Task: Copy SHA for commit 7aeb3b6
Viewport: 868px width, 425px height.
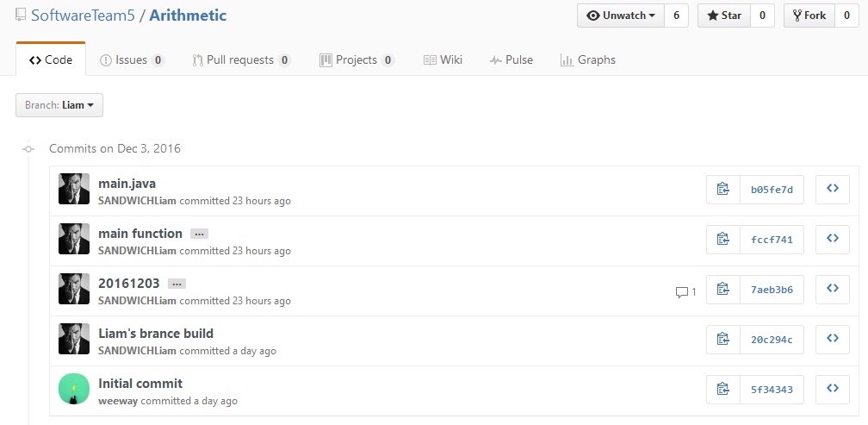Action: click(x=723, y=290)
